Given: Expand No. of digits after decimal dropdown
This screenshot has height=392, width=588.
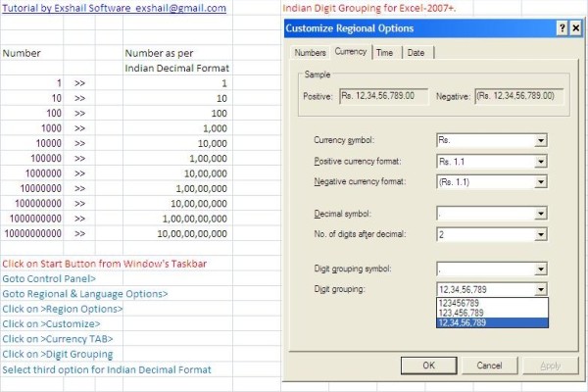Looking at the screenshot, I should pyautogui.click(x=540, y=234).
